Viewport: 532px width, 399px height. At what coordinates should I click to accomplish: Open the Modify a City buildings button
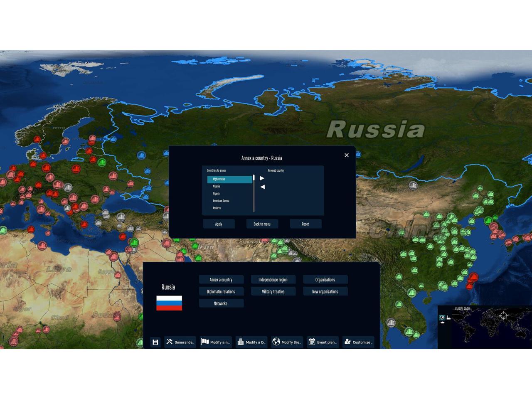coord(251,342)
